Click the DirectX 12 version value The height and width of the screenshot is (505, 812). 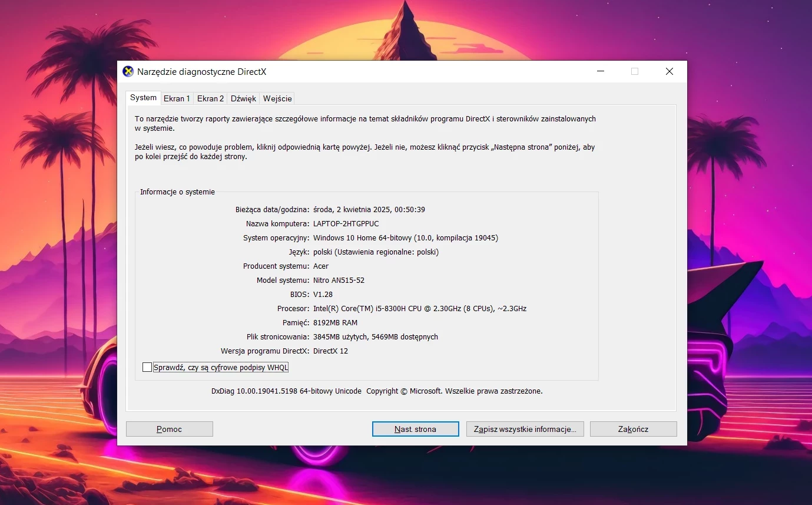pyautogui.click(x=330, y=351)
